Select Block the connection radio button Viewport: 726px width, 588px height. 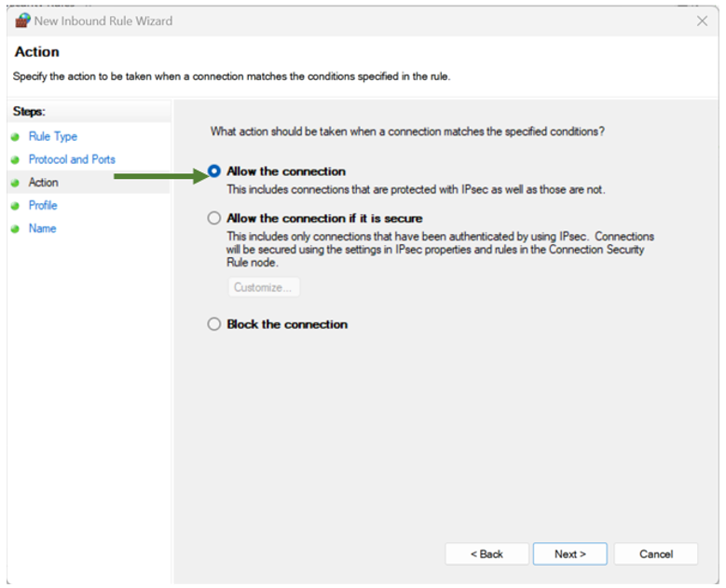point(214,324)
